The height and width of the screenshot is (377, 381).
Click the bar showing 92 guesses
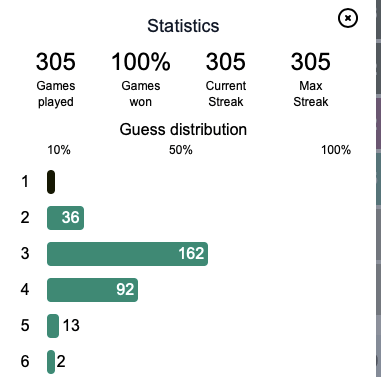click(92, 290)
